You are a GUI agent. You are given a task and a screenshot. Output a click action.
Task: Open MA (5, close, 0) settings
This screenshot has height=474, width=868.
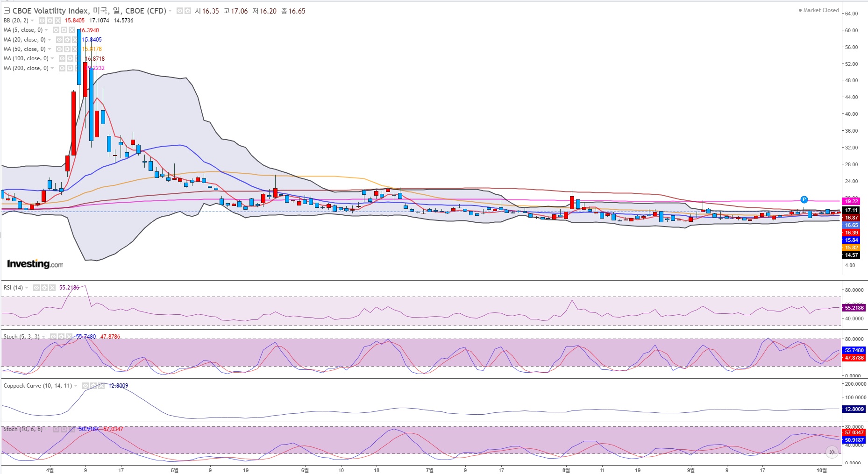[64, 30]
